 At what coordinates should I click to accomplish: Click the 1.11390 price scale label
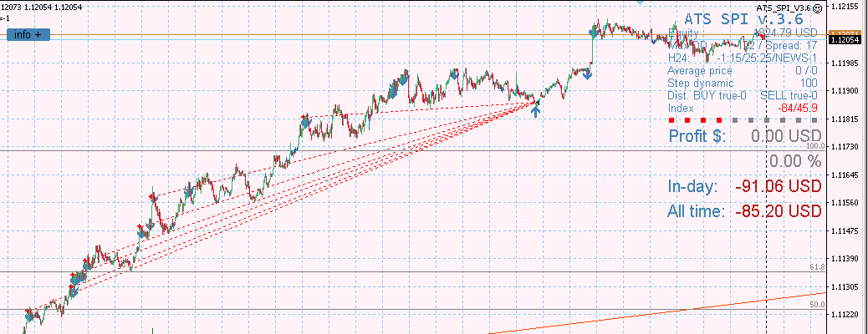pyautogui.click(x=846, y=259)
